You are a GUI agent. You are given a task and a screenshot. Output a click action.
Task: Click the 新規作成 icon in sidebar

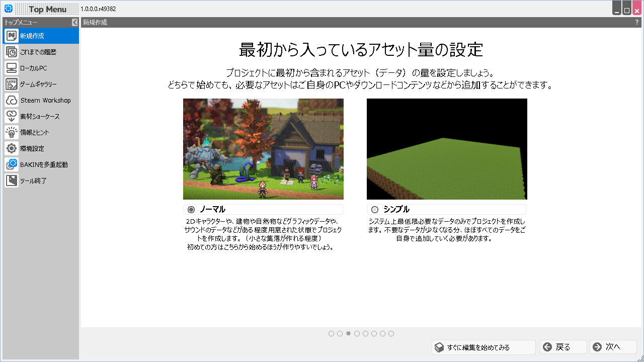pyautogui.click(x=12, y=36)
